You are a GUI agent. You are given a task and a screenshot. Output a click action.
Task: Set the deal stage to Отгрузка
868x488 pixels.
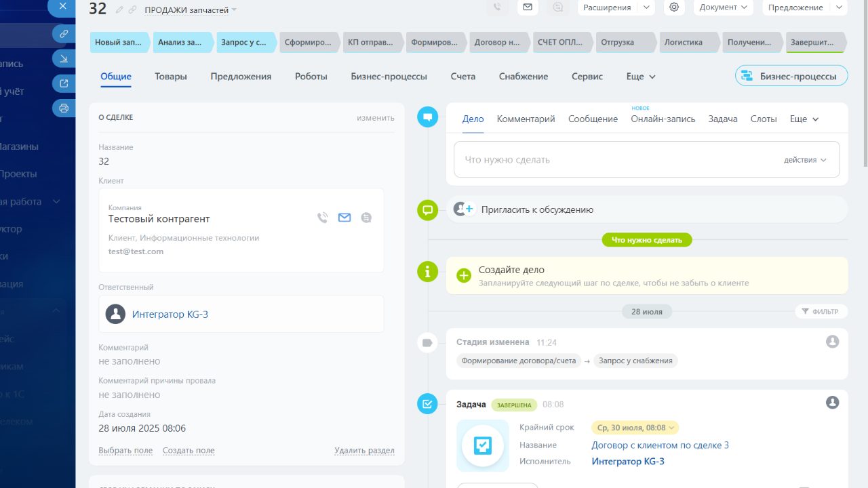[625, 42]
